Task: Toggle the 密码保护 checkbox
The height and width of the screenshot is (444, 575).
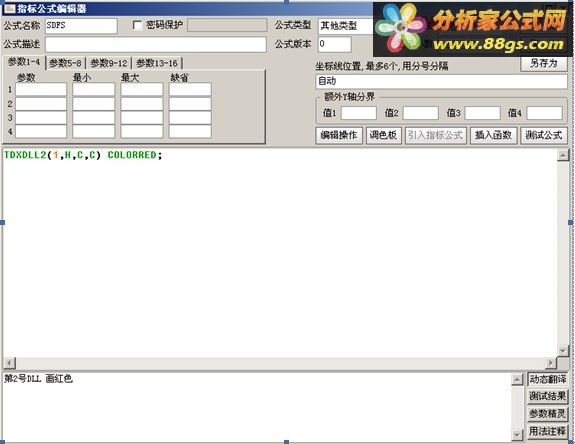Action: [x=137, y=25]
